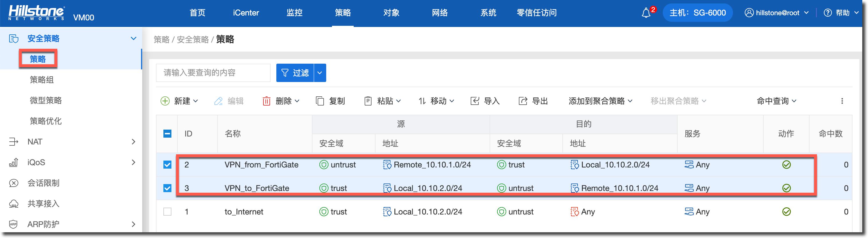Open the 系统 top menu
868x238 pixels.
488,13
